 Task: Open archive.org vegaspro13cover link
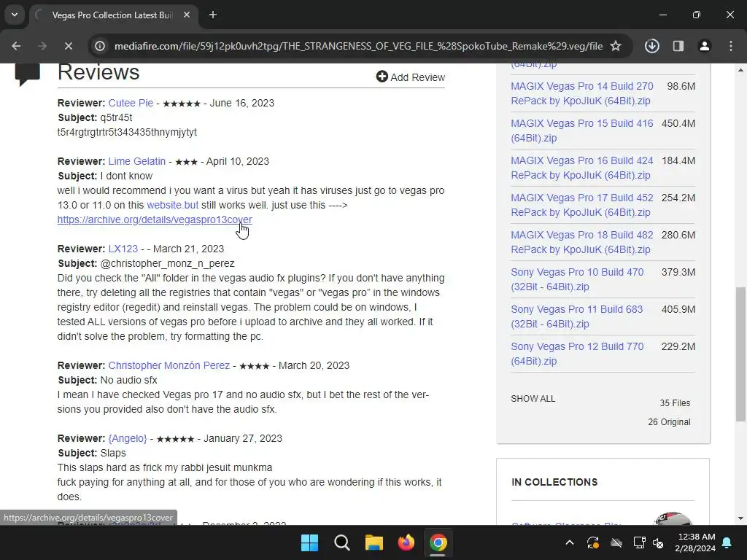[155, 219]
